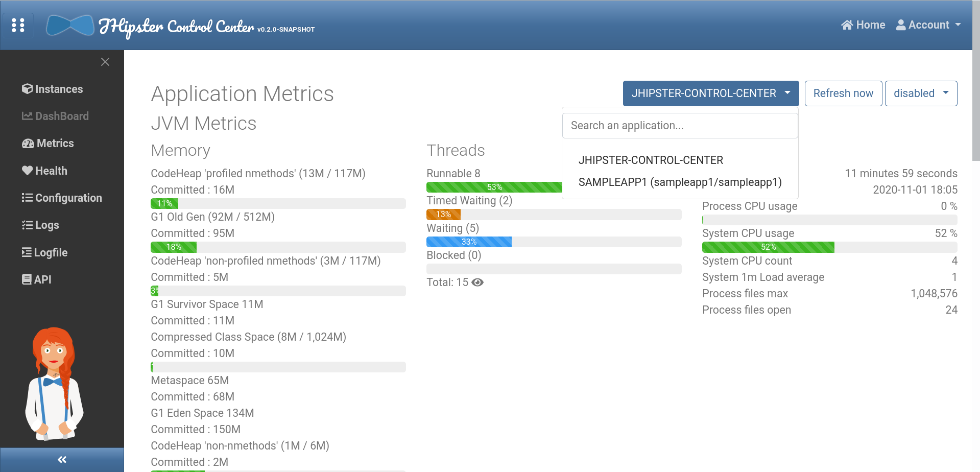
Task: Click the '11 minutes 59 seconds' uptime
Action: [901, 174]
